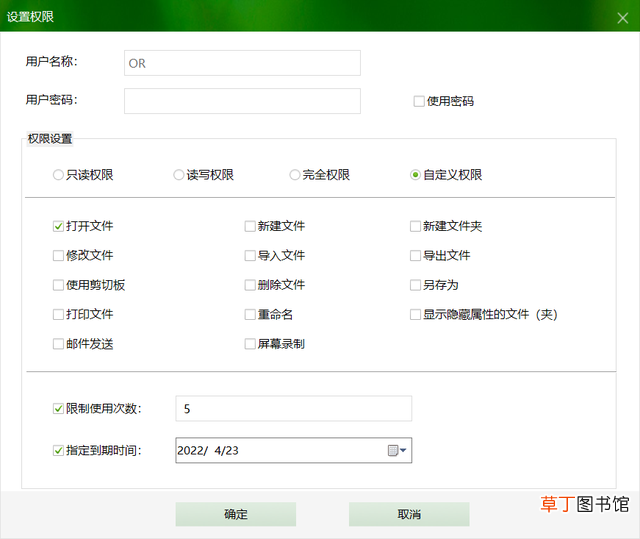Screen dimensions: 640x539
Task: Open the calendar dropdown for expiration date
Action: tap(397, 450)
